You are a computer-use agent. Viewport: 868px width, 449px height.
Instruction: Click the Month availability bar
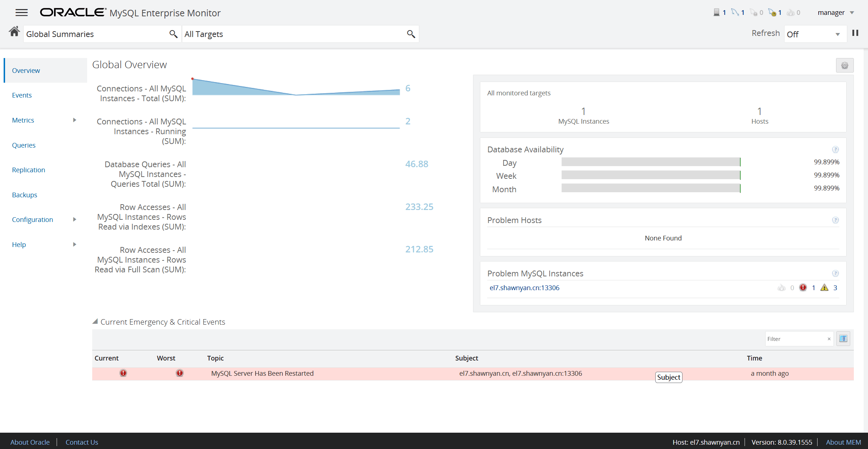pyautogui.click(x=651, y=188)
